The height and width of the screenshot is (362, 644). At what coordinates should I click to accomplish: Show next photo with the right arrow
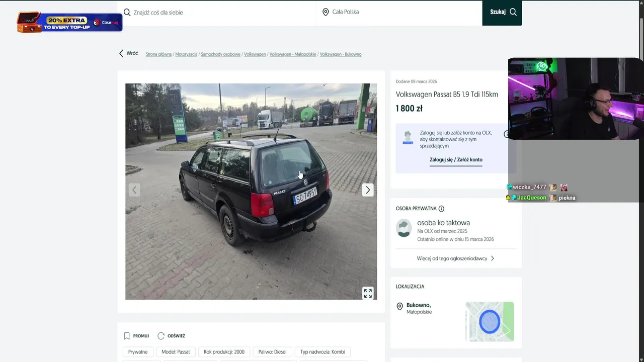(x=368, y=190)
